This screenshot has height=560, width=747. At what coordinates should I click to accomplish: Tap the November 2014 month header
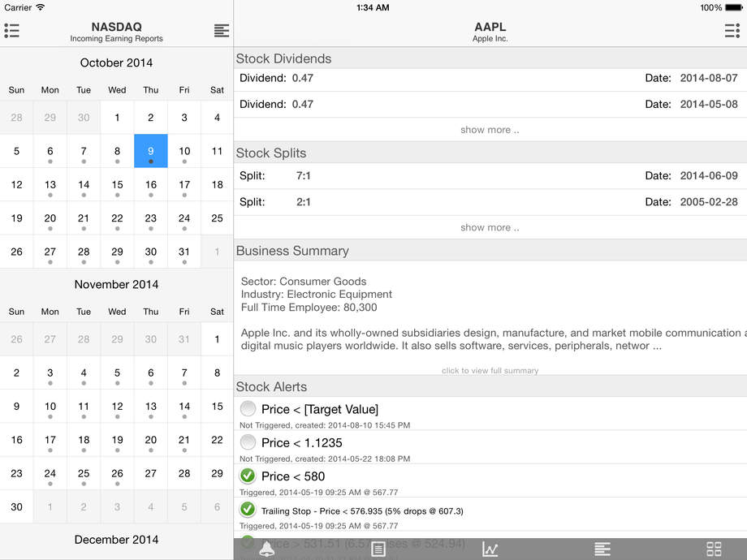pyautogui.click(x=116, y=284)
